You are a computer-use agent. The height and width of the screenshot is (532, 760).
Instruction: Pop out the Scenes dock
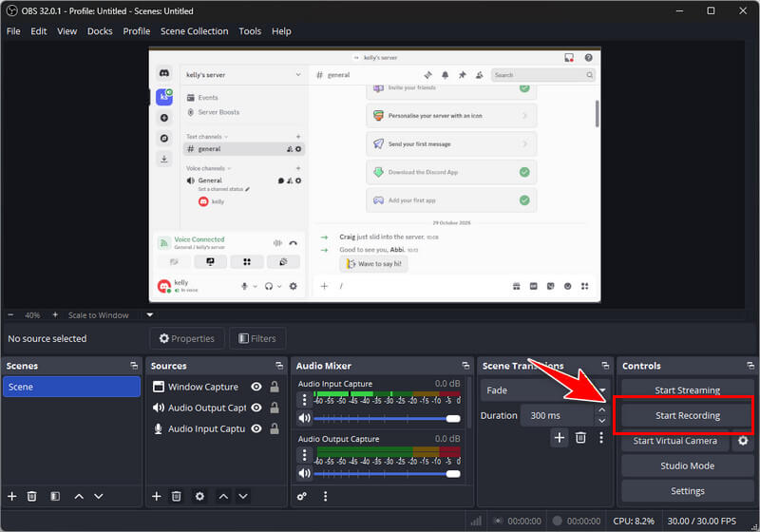click(134, 366)
